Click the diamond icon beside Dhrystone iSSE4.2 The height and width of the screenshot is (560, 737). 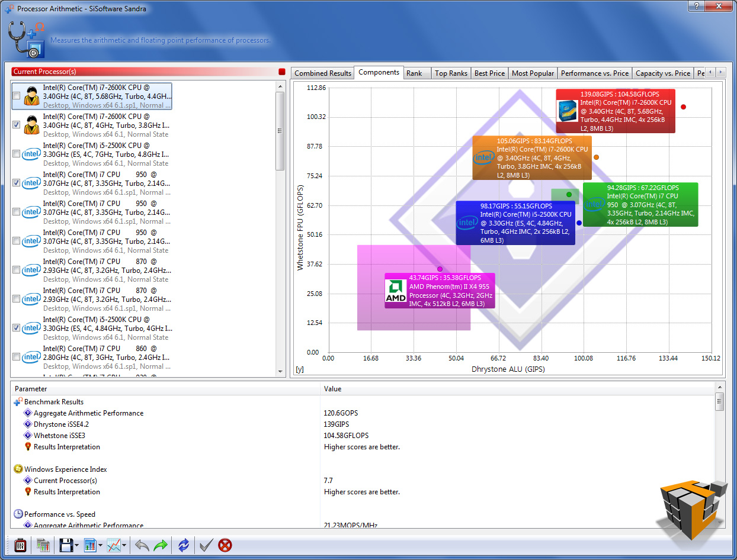[x=28, y=424]
